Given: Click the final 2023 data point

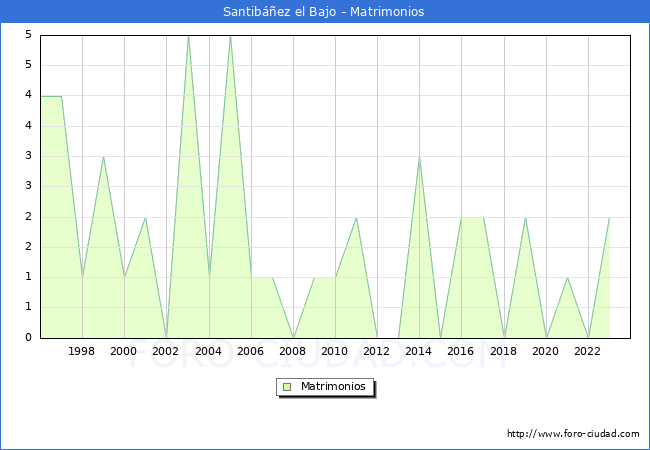Looking at the screenshot, I should [609, 217].
